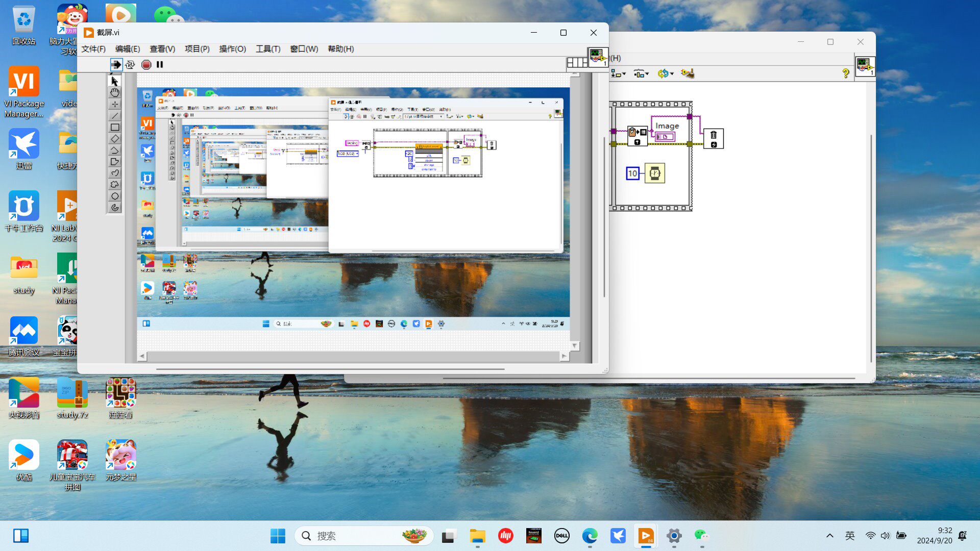The width and height of the screenshot is (980, 551).
Task: Select the hand pan tool
Action: pyautogui.click(x=115, y=92)
